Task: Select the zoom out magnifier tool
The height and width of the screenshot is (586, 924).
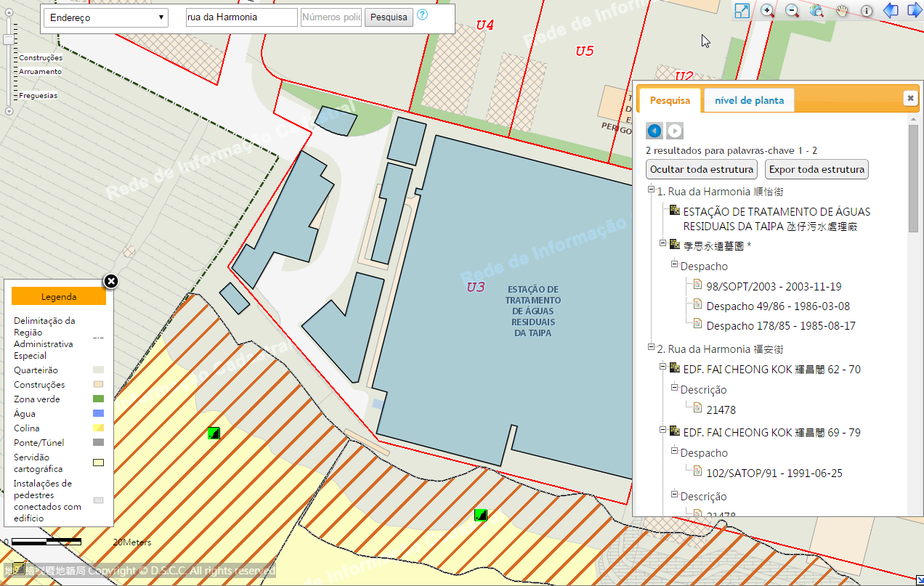Action: point(793,11)
